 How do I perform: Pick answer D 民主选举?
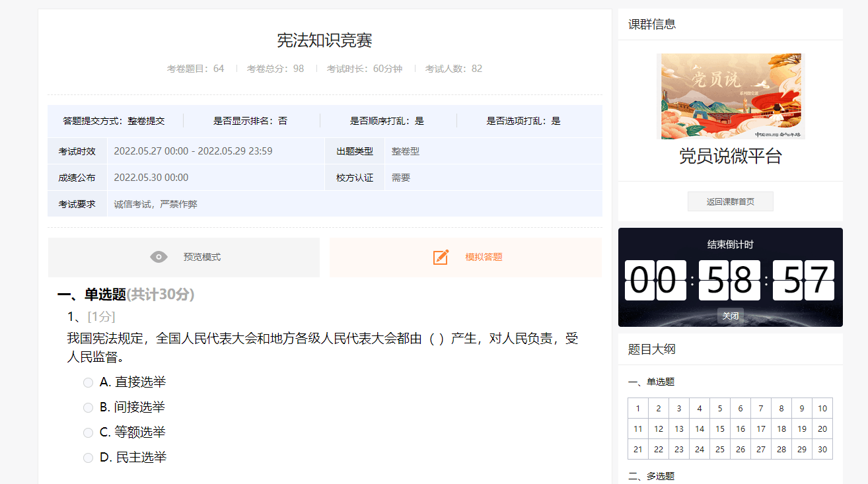coord(88,458)
